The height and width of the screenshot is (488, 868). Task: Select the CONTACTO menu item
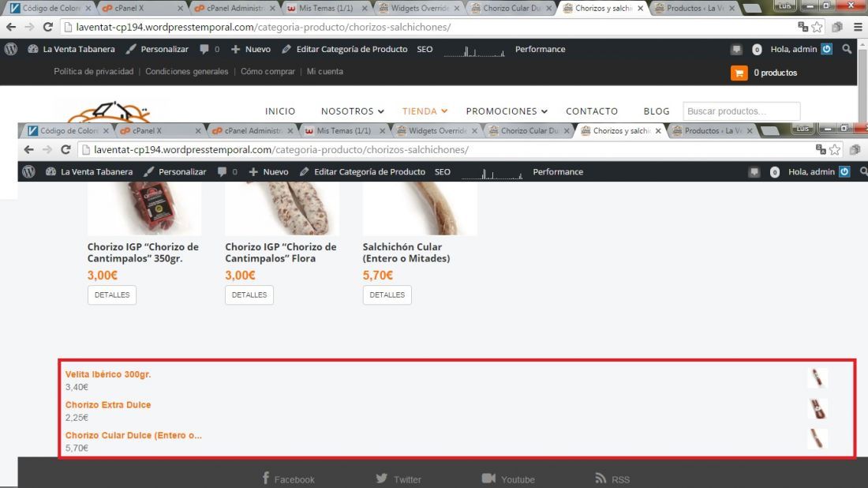pos(592,111)
